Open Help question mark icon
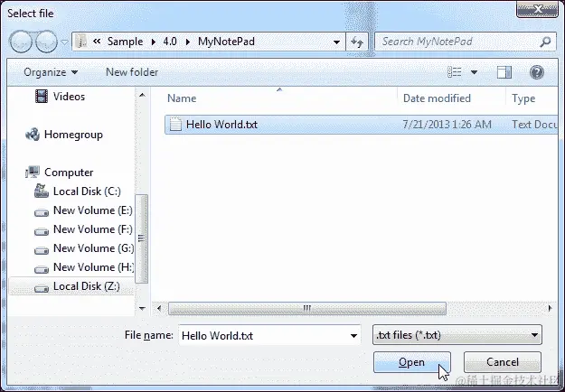Image resolution: width=565 pixels, height=392 pixels. coord(537,72)
